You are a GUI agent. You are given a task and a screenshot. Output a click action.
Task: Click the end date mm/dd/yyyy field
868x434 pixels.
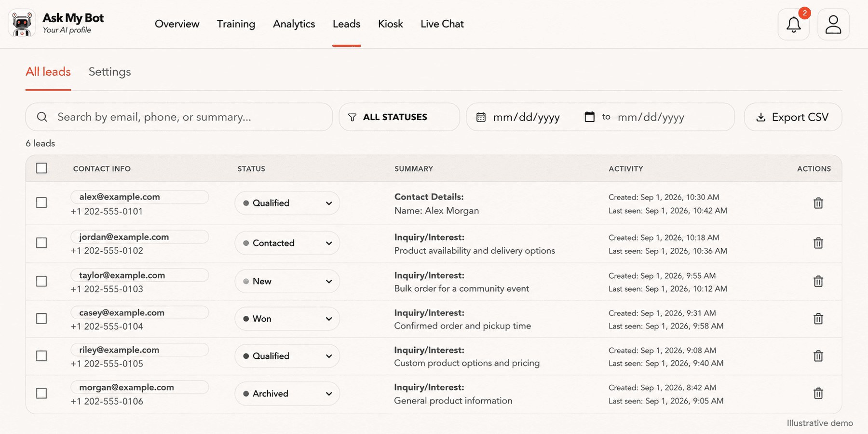[x=651, y=117]
